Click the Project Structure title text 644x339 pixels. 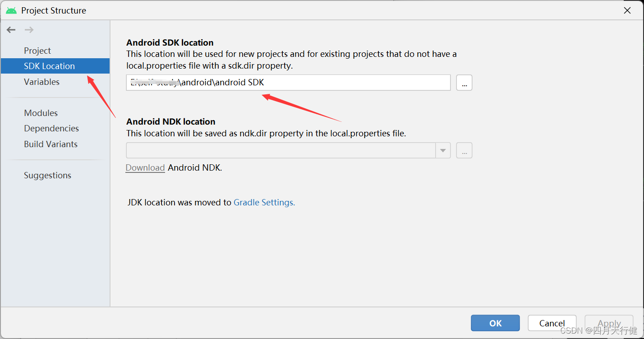pyautogui.click(x=54, y=10)
